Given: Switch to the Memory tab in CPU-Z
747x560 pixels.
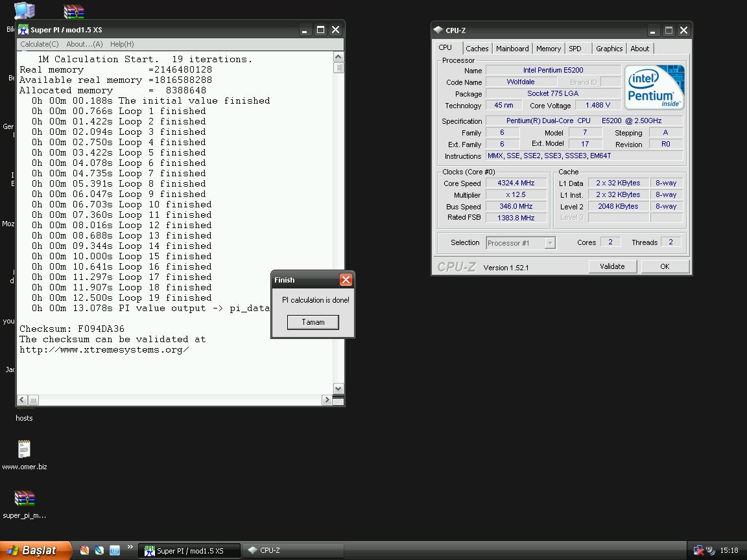Looking at the screenshot, I should coord(549,49).
